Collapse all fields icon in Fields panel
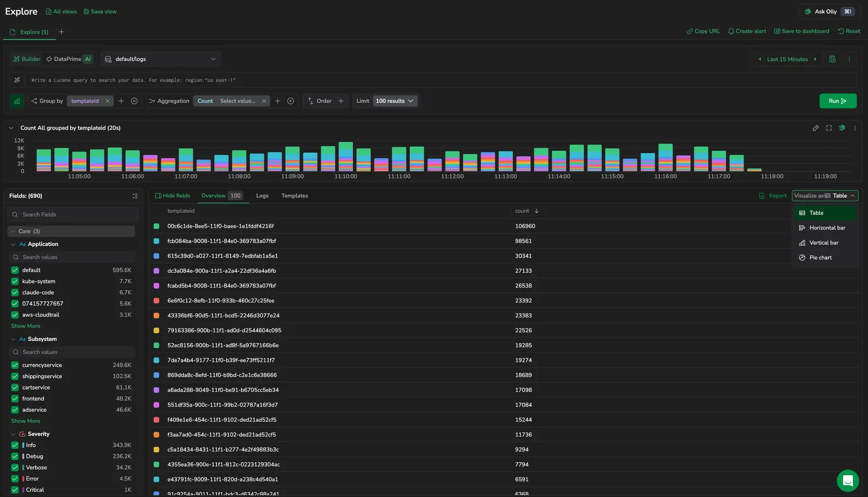 coord(135,196)
